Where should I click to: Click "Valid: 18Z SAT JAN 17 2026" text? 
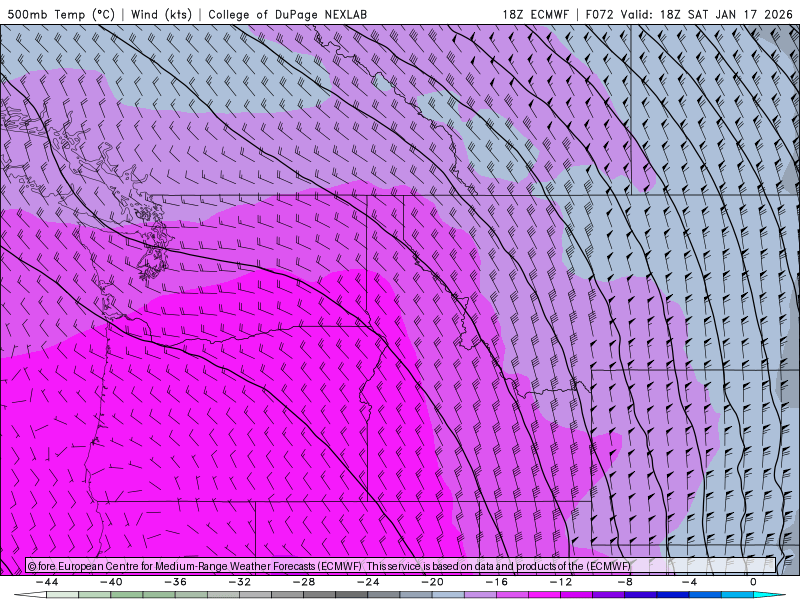click(x=706, y=14)
